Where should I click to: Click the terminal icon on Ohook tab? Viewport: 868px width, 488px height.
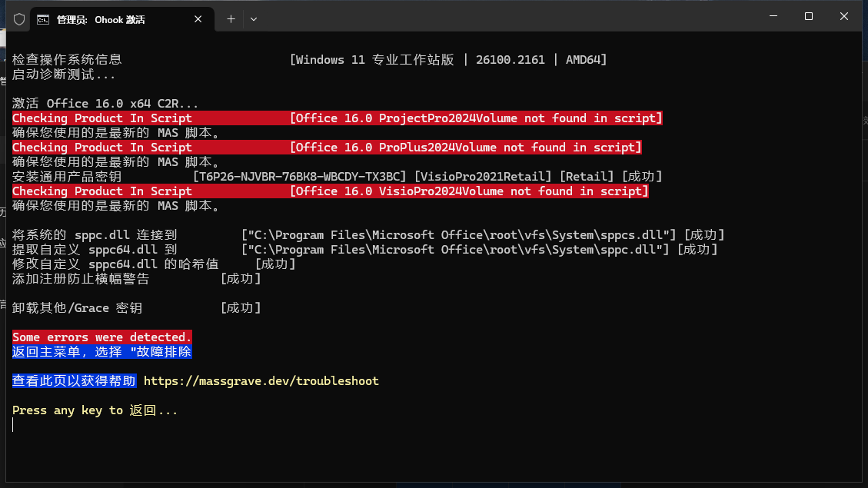(42, 20)
